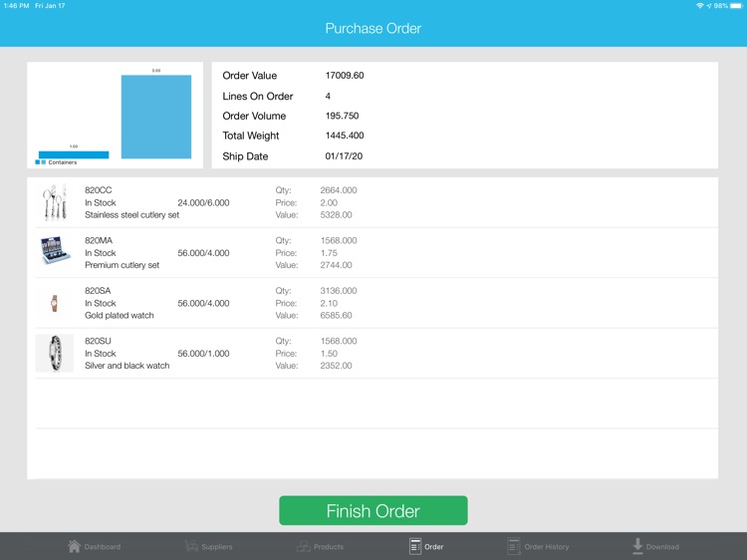The image size is (747, 560).
Task: Switch to the Products tab label
Action: pos(329,547)
